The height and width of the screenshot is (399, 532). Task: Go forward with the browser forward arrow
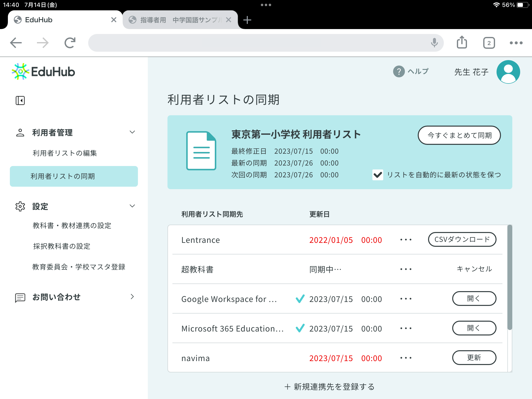43,43
